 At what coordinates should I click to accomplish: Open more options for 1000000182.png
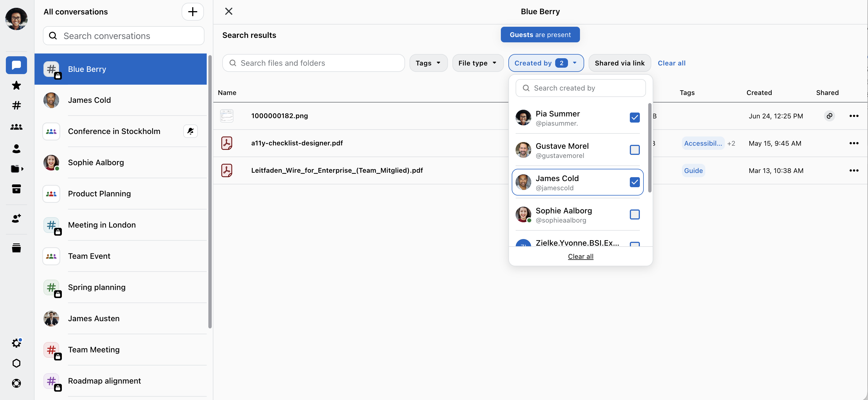(x=854, y=116)
